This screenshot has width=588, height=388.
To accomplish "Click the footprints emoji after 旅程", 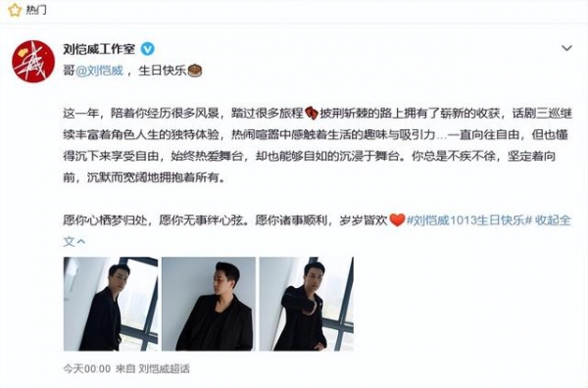I will 312,113.
